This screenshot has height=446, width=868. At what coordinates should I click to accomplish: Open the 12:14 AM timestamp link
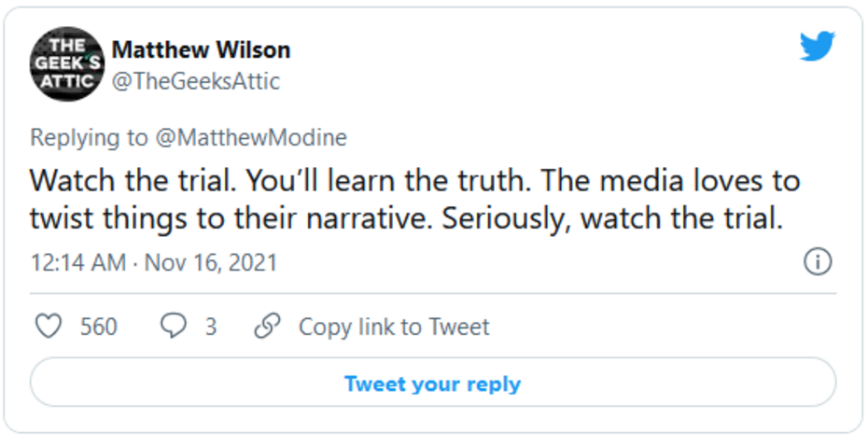click(x=77, y=263)
